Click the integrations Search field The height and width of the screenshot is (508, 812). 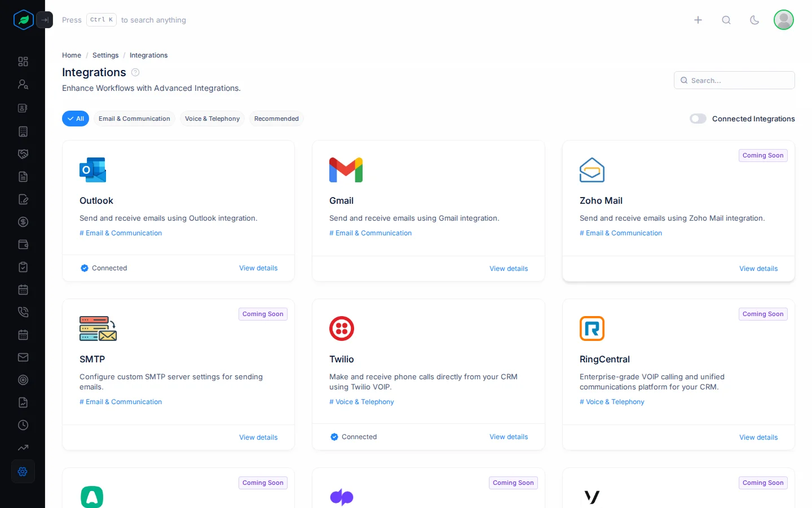[734, 80]
